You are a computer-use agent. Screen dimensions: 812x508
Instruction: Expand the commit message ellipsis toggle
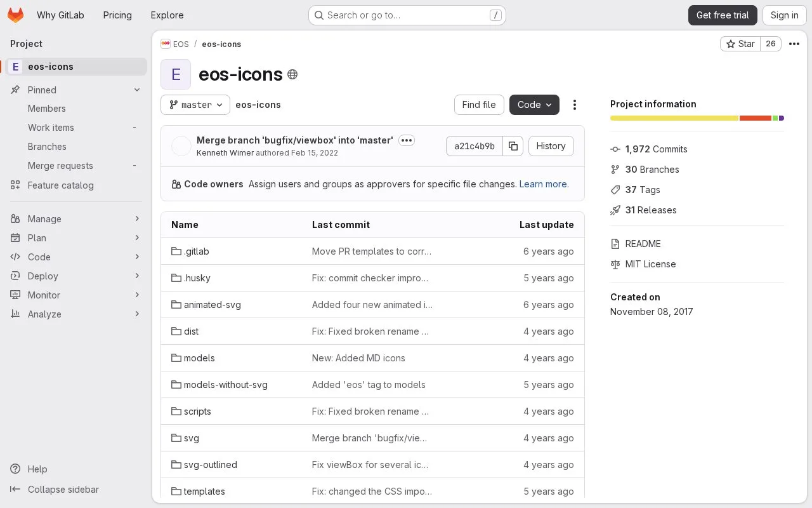click(x=407, y=140)
